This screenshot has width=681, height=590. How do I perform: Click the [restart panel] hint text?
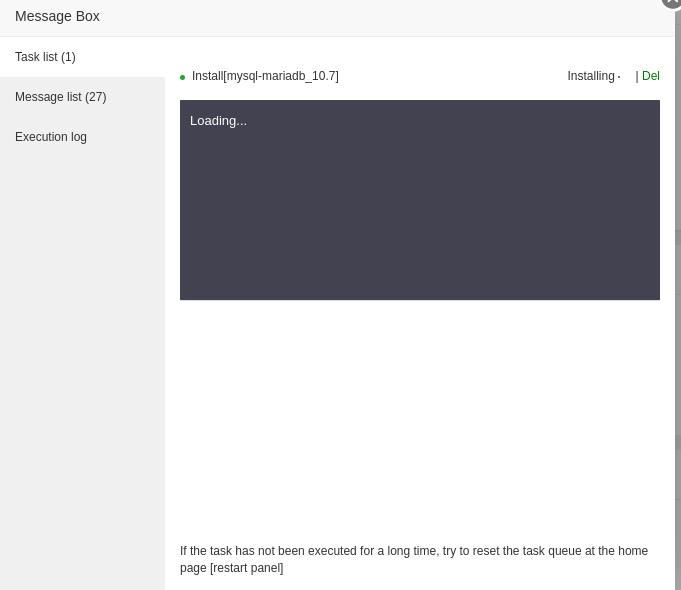tap(246, 568)
